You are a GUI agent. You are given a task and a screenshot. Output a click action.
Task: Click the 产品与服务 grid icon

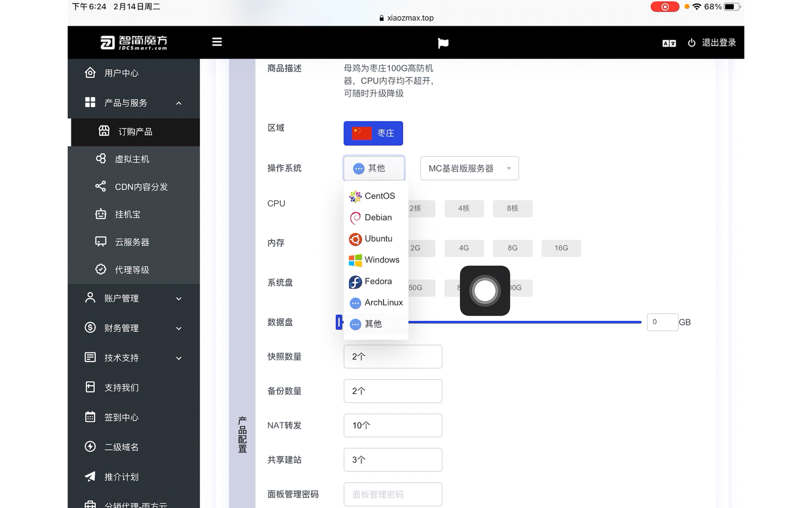point(90,102)
